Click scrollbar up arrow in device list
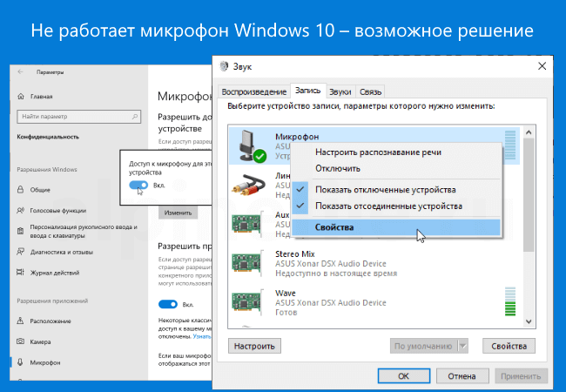 [x=529, y=132]
